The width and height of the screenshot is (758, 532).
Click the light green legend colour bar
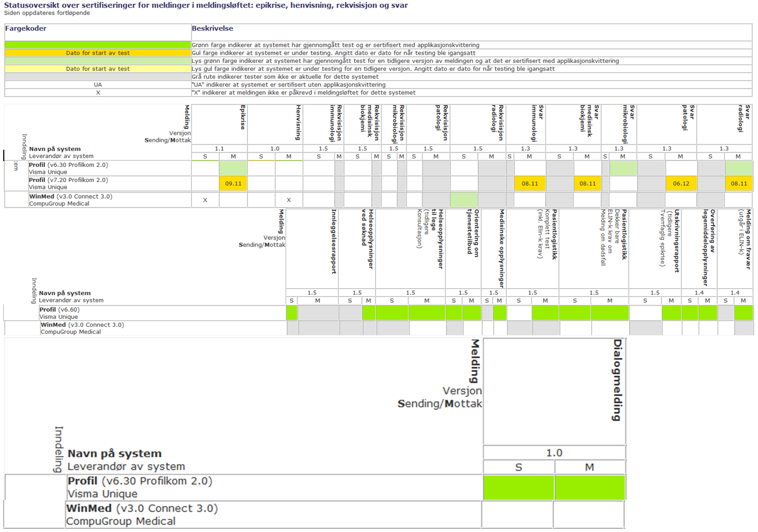(x=98, y=61)
